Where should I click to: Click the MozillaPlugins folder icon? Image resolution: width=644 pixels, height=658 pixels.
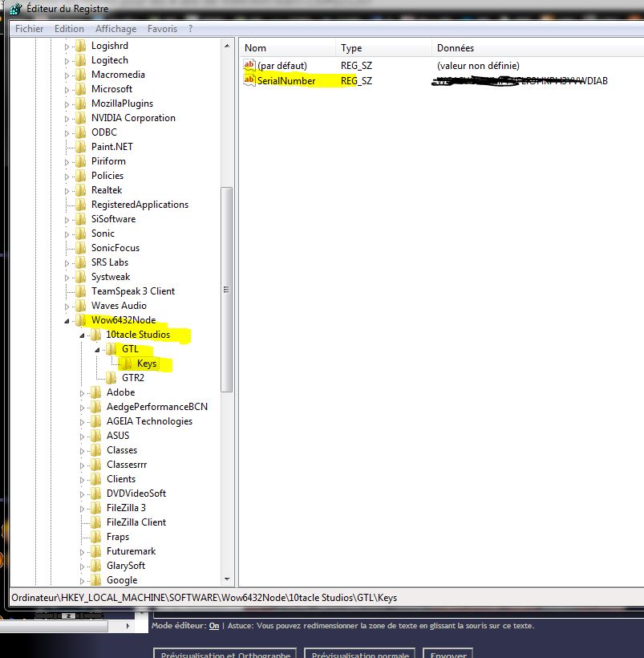pos(80,104)
